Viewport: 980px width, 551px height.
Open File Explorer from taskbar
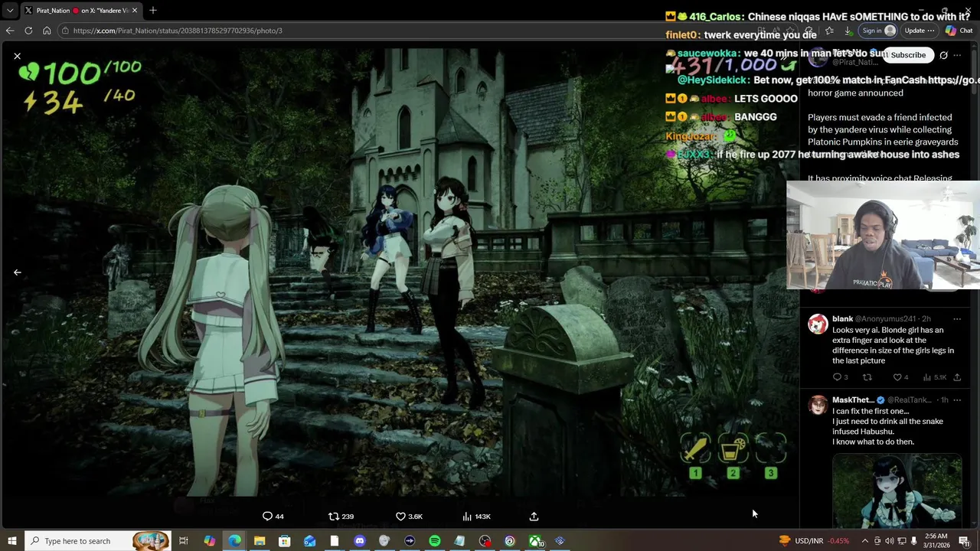pos(260,541)
